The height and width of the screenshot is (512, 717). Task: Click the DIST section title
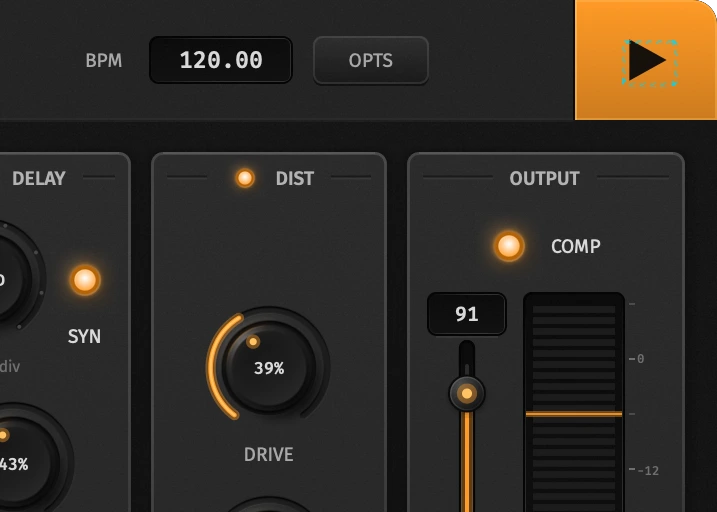tap(295, 178)
